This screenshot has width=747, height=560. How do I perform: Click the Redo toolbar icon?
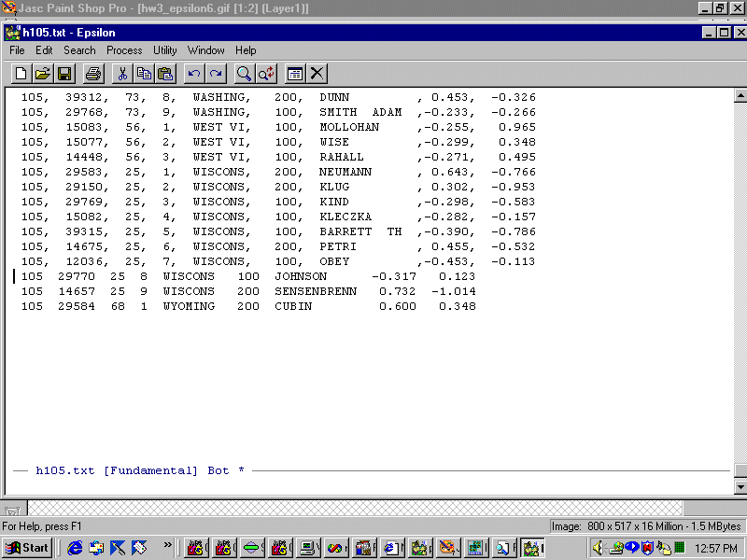(x=216, y=73)
